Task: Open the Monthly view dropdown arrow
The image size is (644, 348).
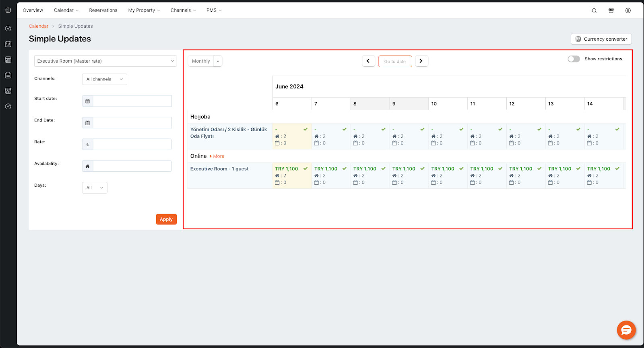Action: [218, 61]
